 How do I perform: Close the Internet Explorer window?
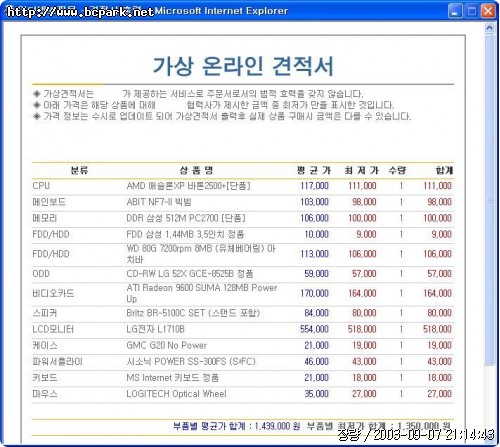(x=488, y=11)
